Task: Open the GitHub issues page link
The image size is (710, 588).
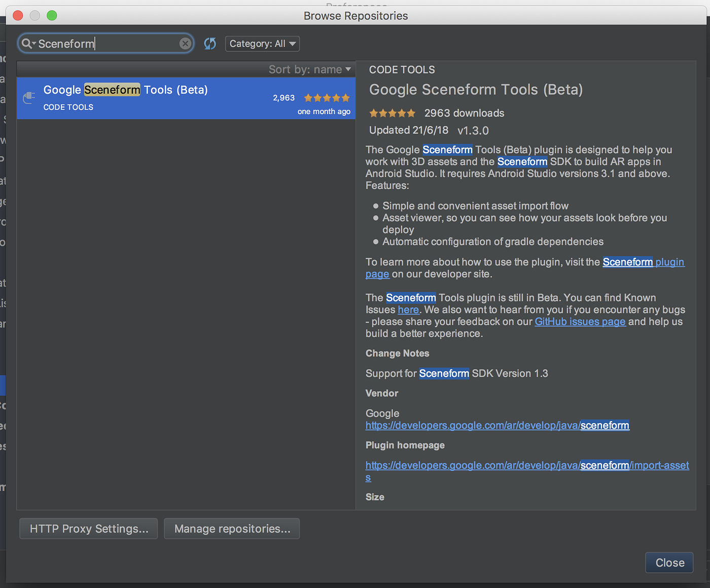Action: (580, 322)
